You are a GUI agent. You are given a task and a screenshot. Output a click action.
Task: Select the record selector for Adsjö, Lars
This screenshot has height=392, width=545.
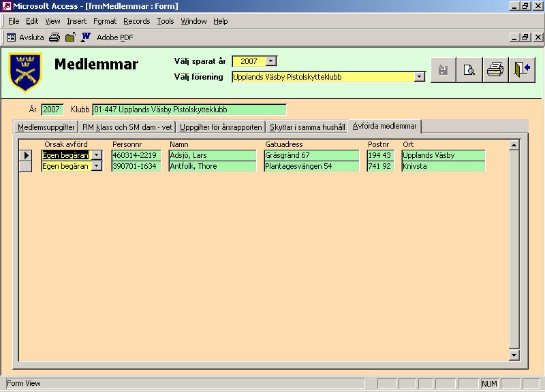[25, 155]
